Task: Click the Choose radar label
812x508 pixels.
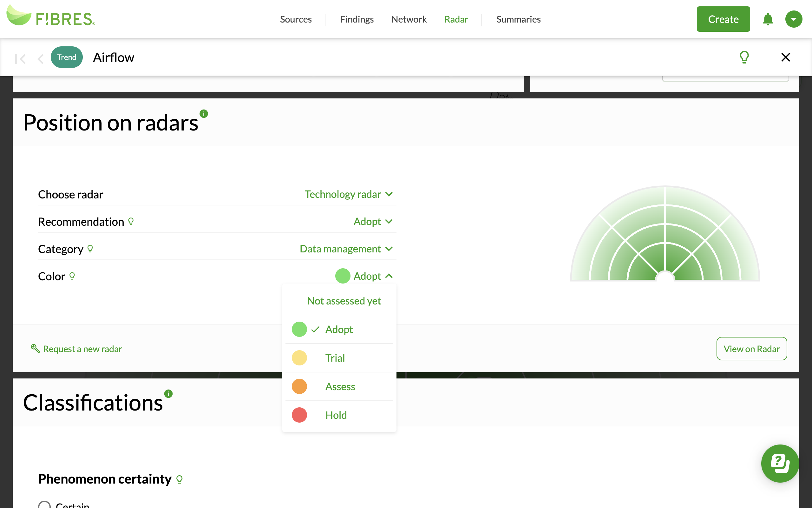Action: pos(70,194)
